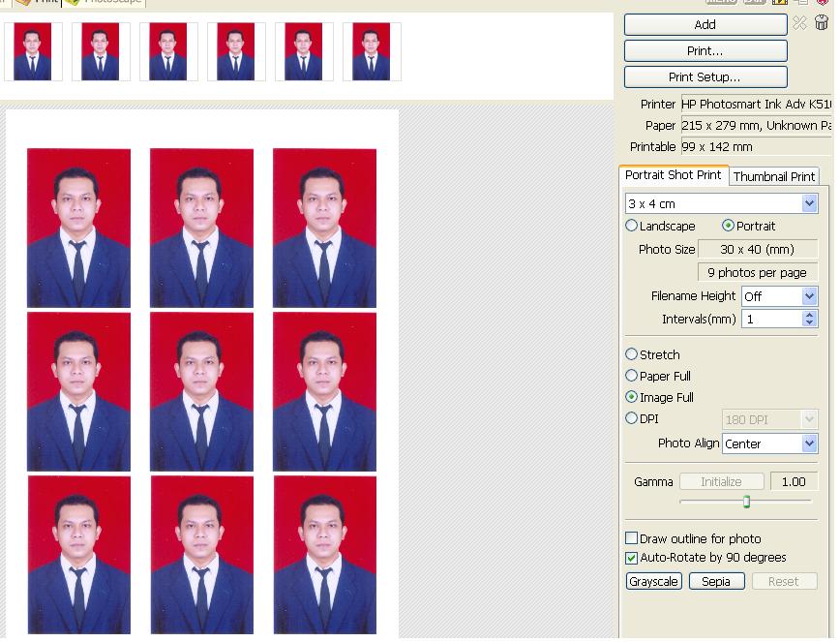Remove selected photo with the X icon
The height and width of the screenshot is (642, 840).
coord(800,24)
